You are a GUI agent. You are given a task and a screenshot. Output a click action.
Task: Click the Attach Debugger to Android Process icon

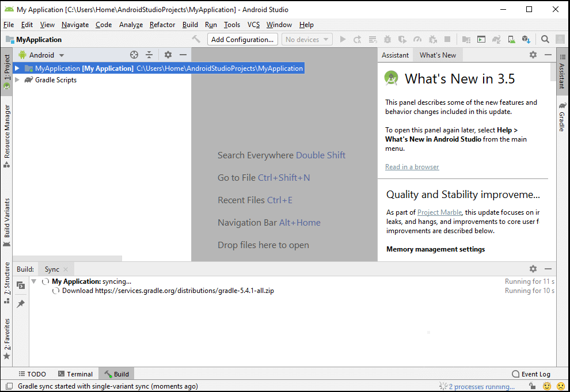(432, 39)
